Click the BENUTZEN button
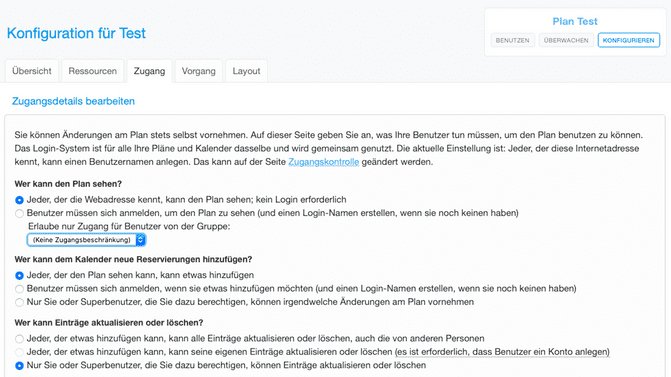671x377 pixels. 513,40
